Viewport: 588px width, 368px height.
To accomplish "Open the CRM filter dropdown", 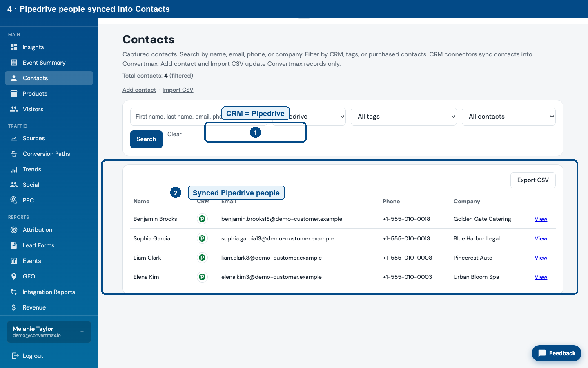I will (x=309, y=117).
